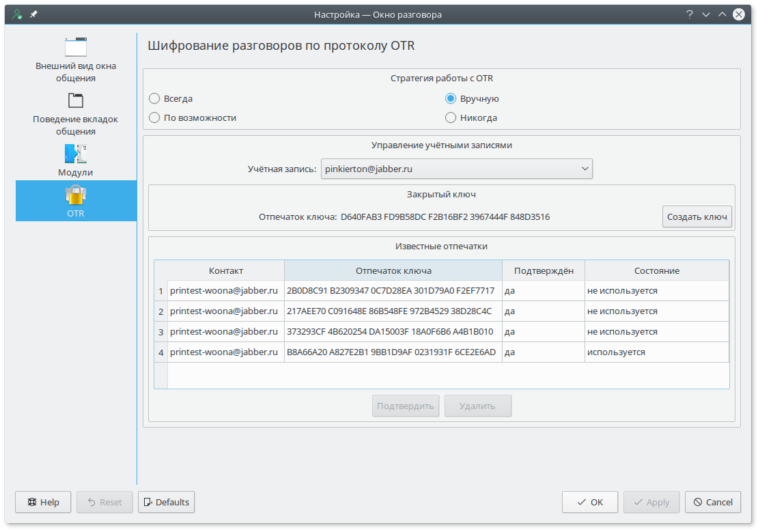Select row header number 3 in the fingerprints table
This screenshot has height=532, width=760.
(161, 332)
